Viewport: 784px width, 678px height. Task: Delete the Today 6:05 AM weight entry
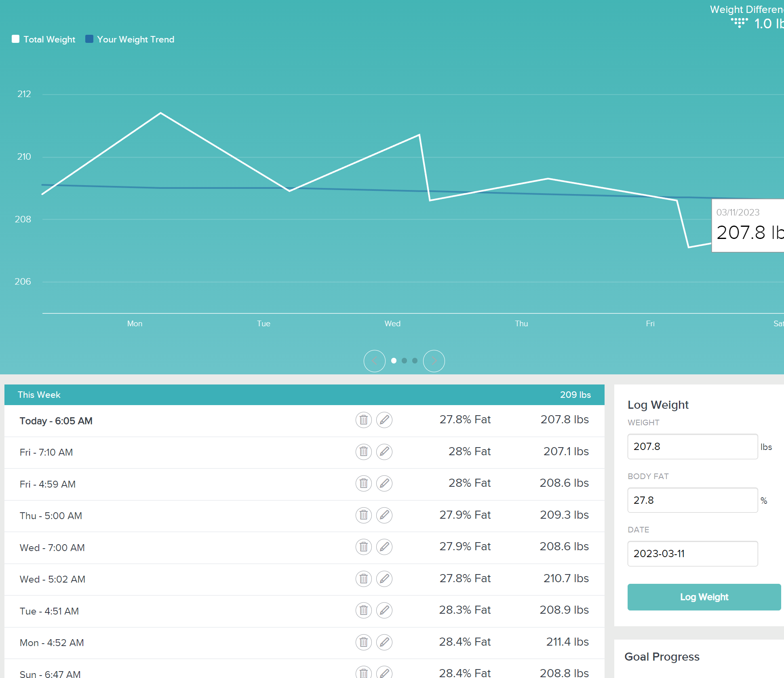pyautogui.click(x=363, y=420)
